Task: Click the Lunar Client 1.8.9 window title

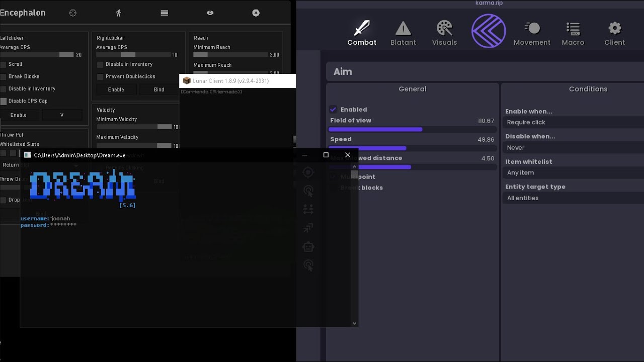Action: (230, 81)
